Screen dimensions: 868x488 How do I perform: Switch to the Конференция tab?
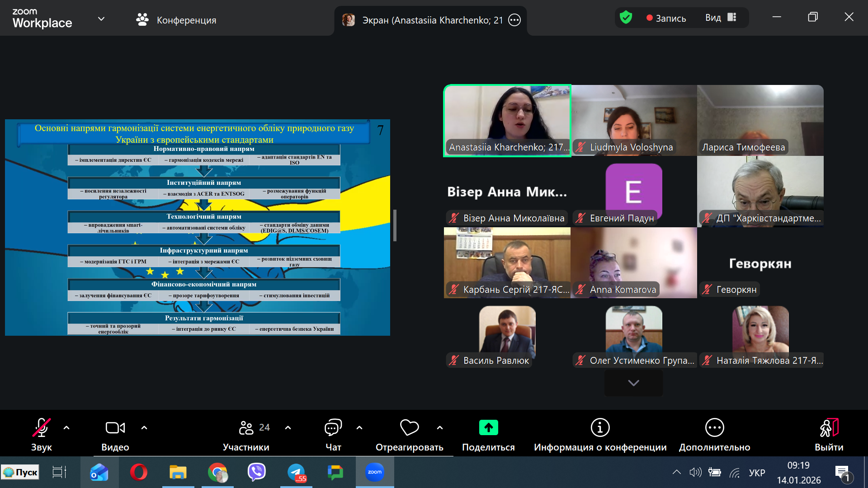tap(176, 20)
